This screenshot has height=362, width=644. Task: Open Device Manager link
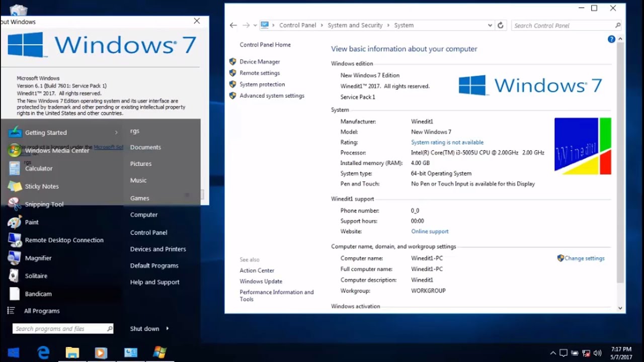coord(260,61)
